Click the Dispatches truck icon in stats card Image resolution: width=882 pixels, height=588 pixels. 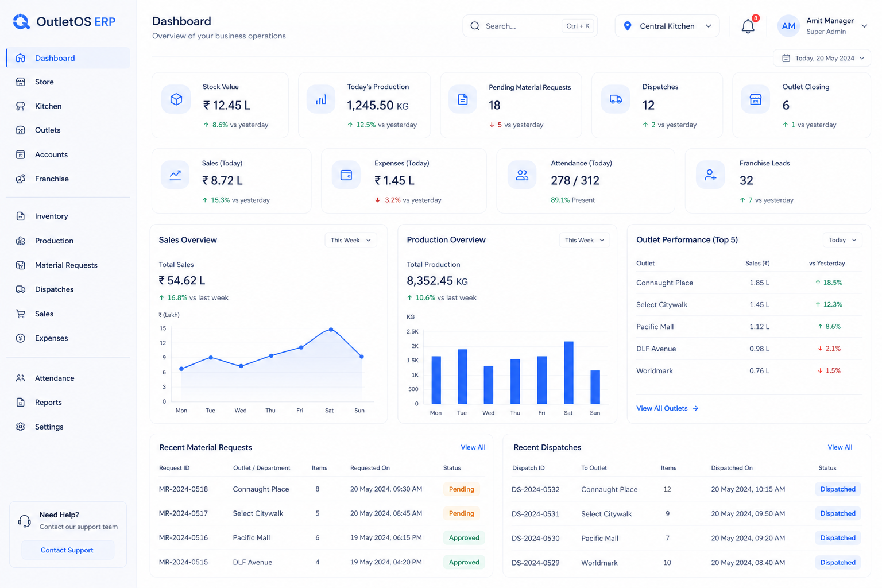616,99
